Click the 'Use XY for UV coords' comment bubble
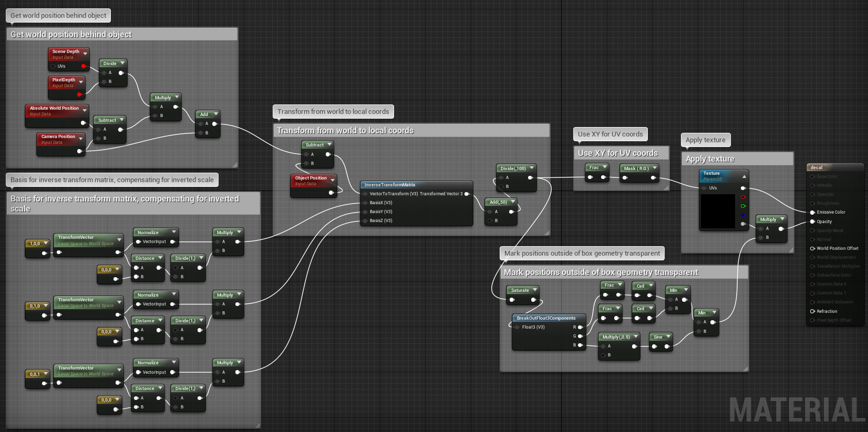868x432 pixels. (610, 134)
